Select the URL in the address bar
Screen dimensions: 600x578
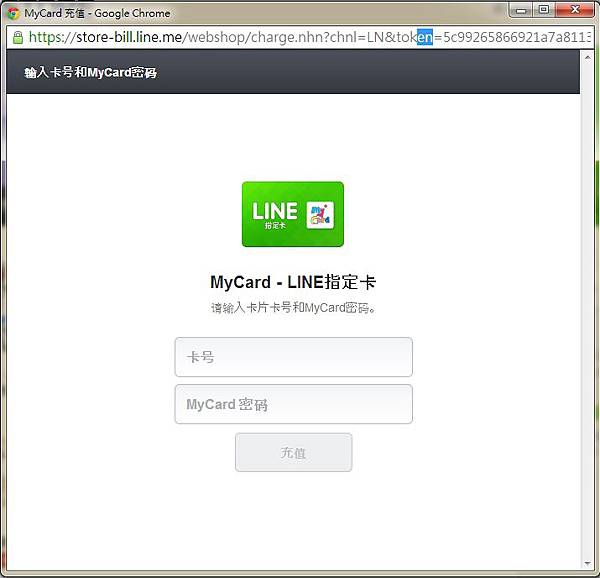point(310,37)
